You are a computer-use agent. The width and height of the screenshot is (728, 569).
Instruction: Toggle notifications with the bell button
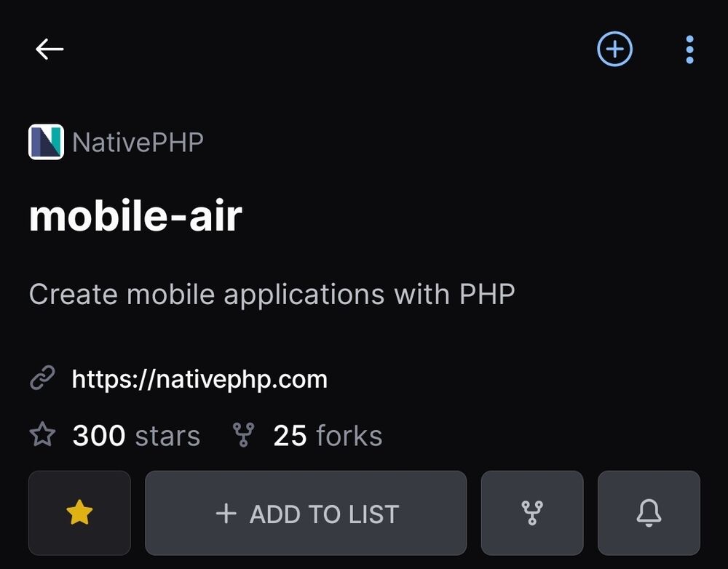click(649, 513)
